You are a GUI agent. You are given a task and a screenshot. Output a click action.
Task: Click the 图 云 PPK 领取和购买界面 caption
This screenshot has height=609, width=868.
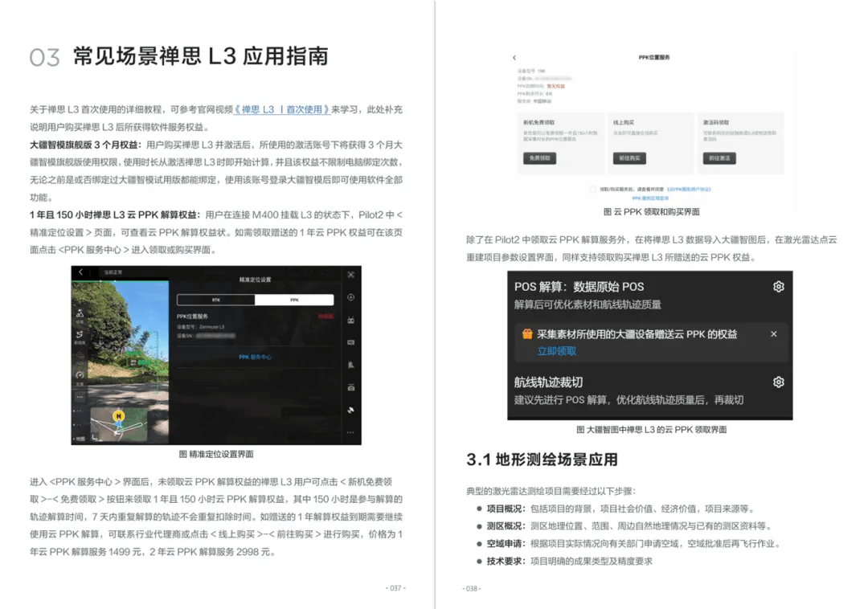(651, 212)
